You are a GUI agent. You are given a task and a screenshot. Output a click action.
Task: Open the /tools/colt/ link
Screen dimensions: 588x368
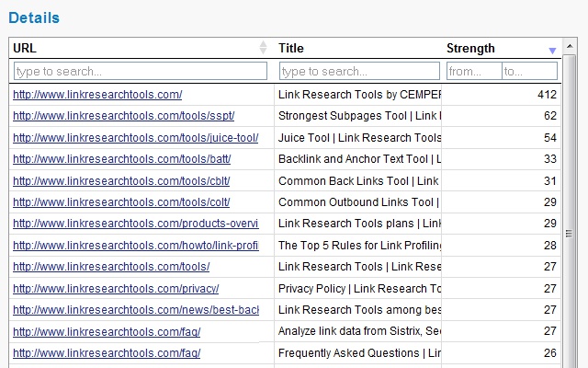[x=121, y=202]
